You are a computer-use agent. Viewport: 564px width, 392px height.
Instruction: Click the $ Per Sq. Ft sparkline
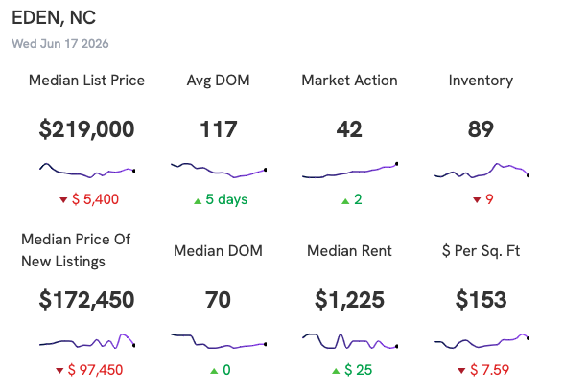(x=482, y=341)
